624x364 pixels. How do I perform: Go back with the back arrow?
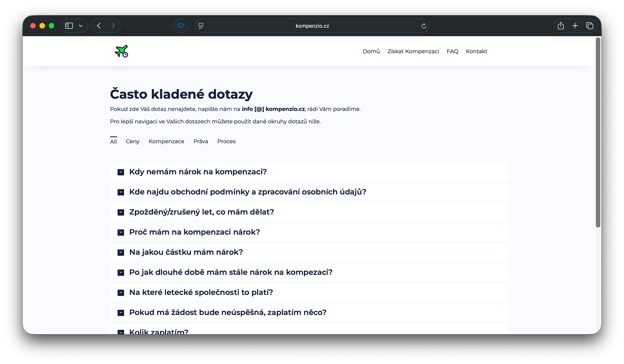pyautogui.click(x=99, y=26)
